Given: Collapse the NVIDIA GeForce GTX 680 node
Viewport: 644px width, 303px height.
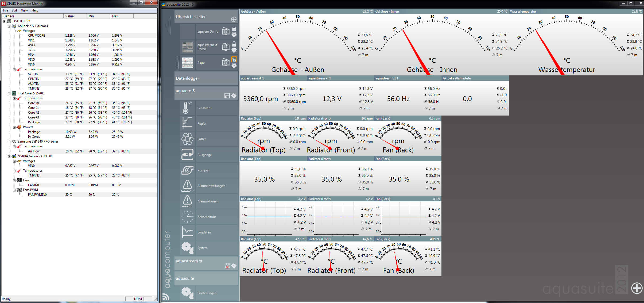Looking at the screenshot, I should [x=9, y=156].
